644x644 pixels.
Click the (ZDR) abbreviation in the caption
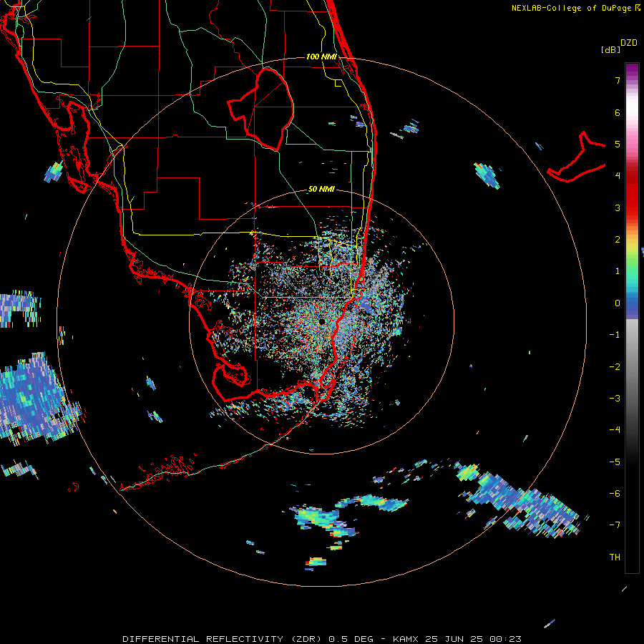[306, 639]
